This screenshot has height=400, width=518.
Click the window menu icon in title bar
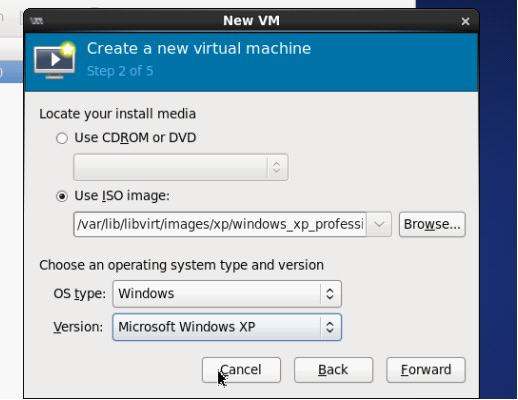36,21
